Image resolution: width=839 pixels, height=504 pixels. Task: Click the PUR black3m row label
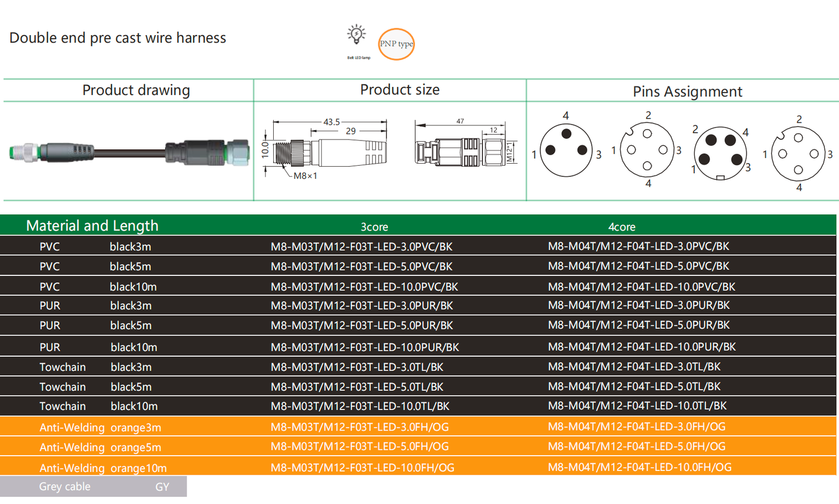[95, 305]
